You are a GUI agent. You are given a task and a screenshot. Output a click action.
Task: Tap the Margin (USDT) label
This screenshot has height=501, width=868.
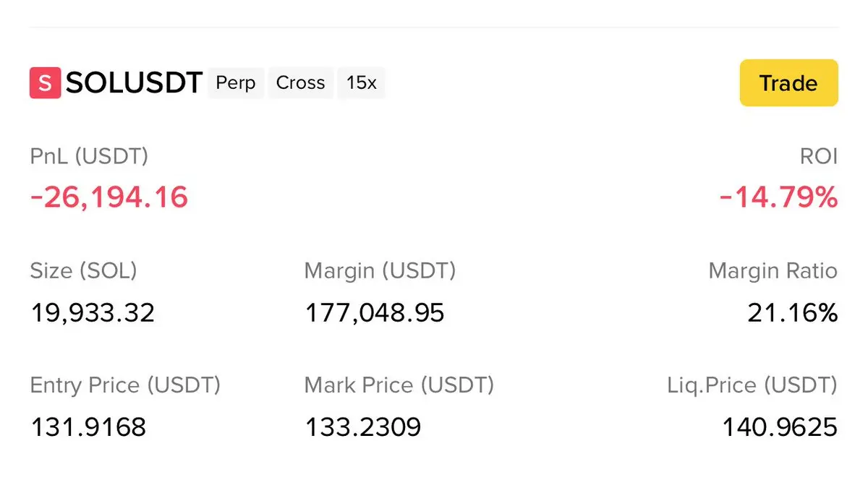pos(380,271)
